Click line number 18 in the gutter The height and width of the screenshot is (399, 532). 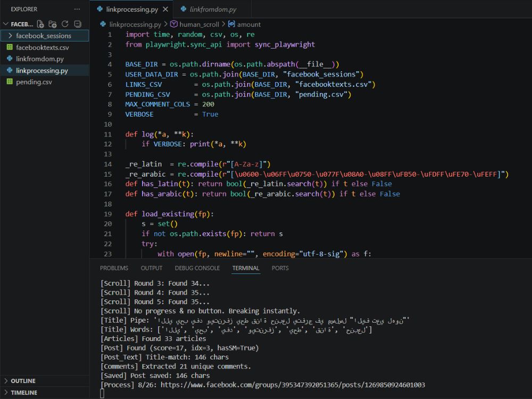(108, 204)
